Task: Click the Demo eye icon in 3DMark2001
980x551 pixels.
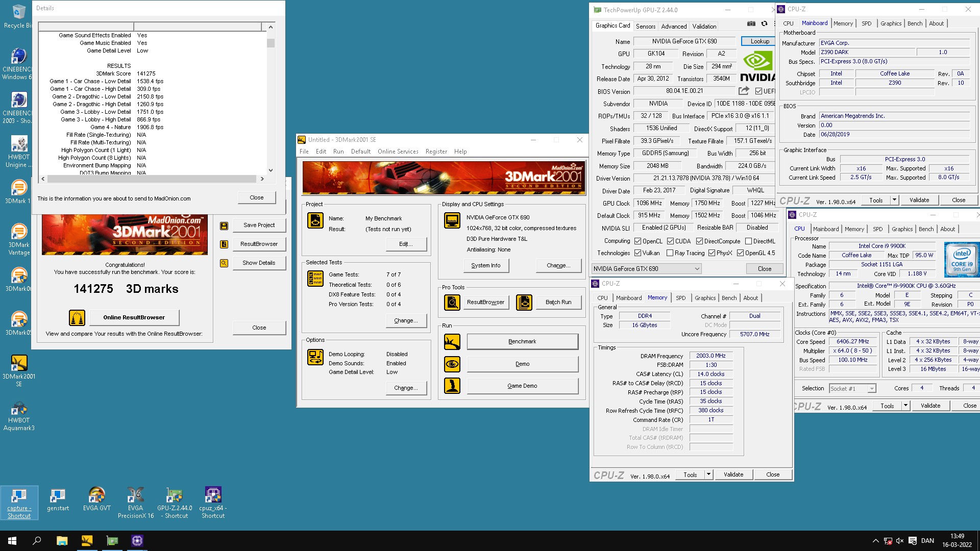Action: [x=452, y=364]
